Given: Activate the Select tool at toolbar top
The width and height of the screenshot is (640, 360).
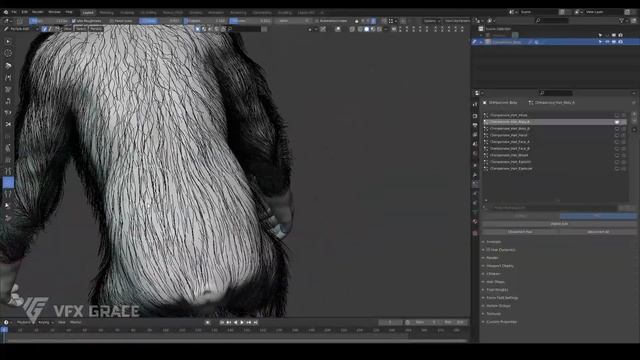Looking at the screenshot, I should pos(8,41).
